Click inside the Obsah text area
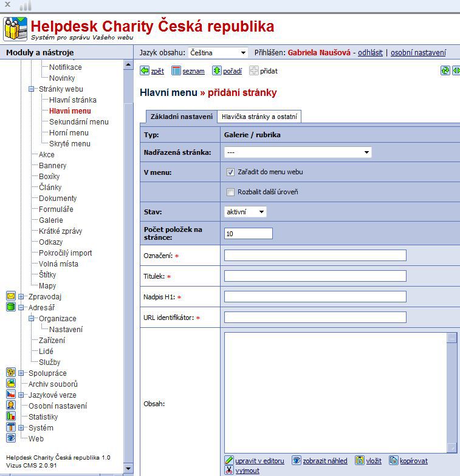Screen dimensions: 460x476 click(x=335, y=392)
